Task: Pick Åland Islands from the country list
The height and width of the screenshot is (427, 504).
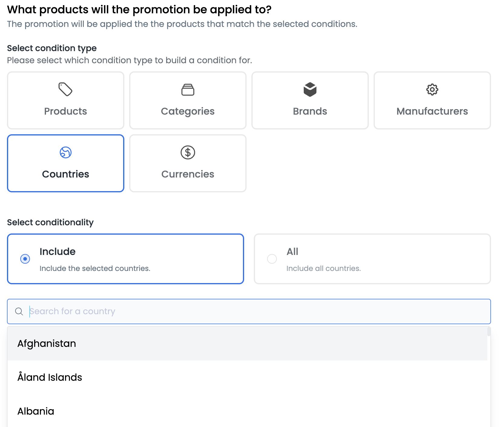Action: coord(247,377)
